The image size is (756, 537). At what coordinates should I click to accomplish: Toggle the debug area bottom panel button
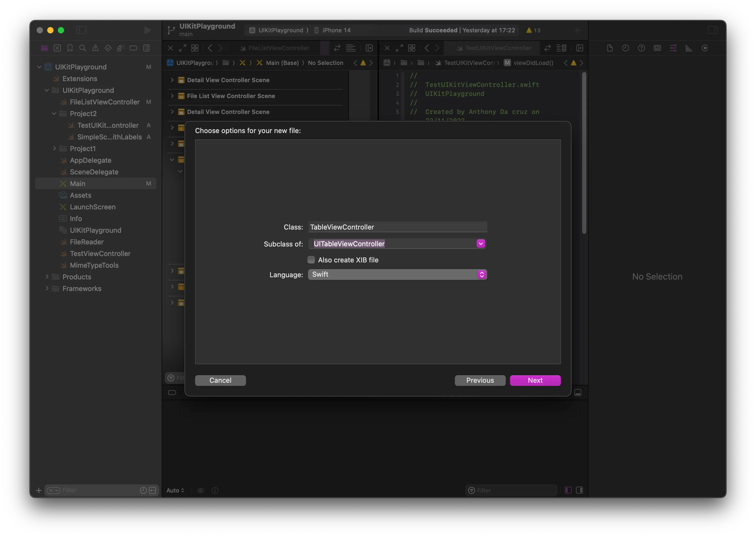[578, 393]
